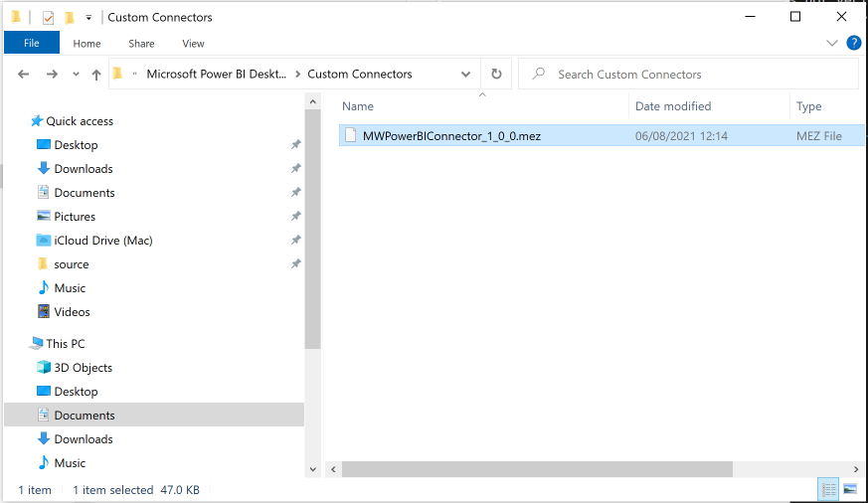Click the Custom Connectors breadcrumb segment
868x503 pixels.
click(x=360, y=75)
